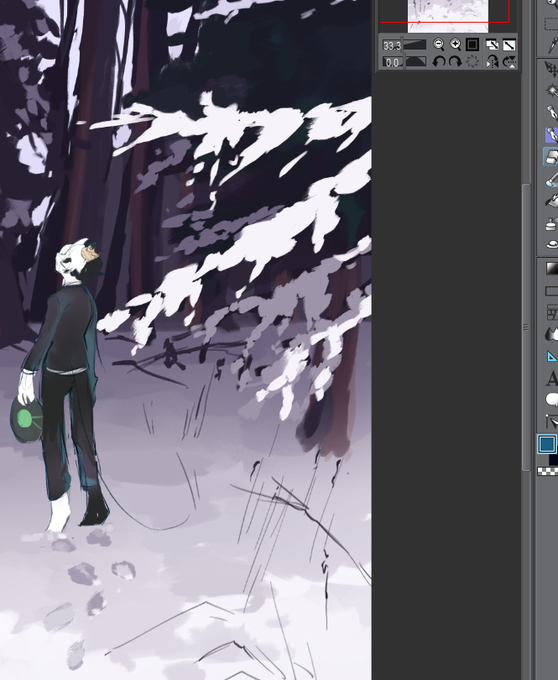Select the purple-highlighted pencil tool
This screenshot has width=558, height=680.
click(x=551, y=135)
